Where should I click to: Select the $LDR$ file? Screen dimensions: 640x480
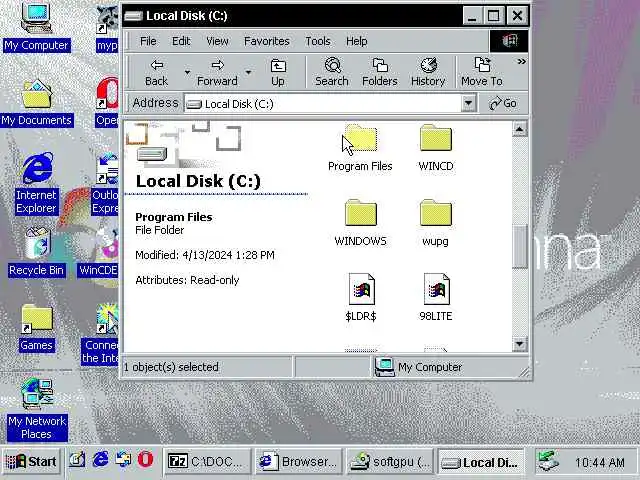(361, 298)
